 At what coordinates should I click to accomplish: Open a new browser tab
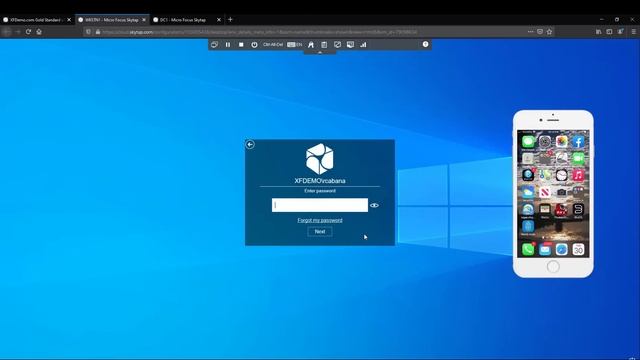click(230, 19)
